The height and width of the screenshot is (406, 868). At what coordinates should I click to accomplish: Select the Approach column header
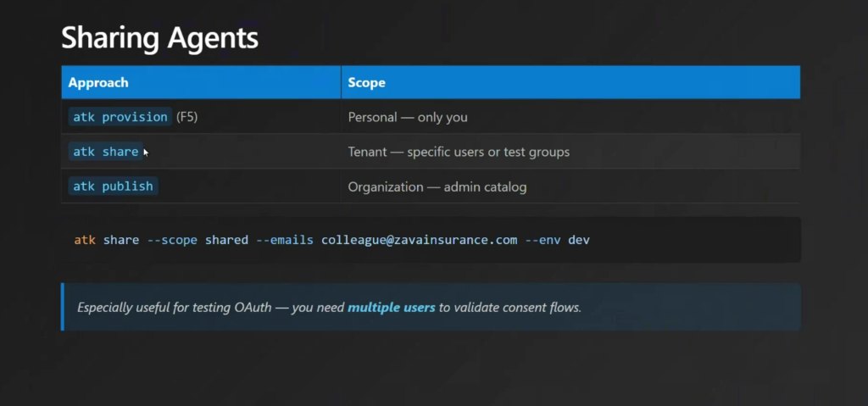[98, 82]
